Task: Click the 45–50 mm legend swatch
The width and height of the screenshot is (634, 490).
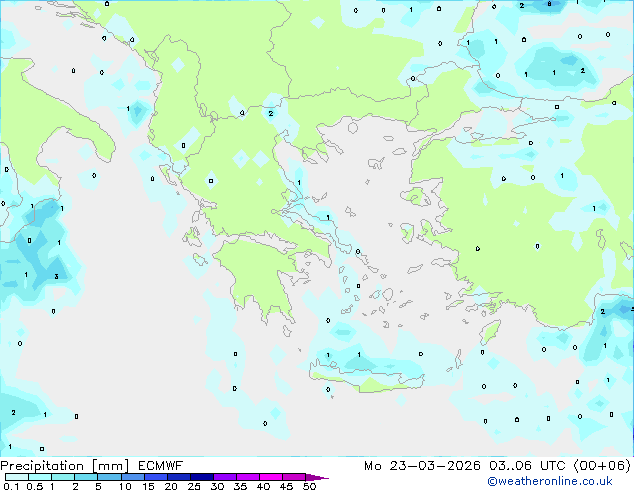Action: (294, 477)
